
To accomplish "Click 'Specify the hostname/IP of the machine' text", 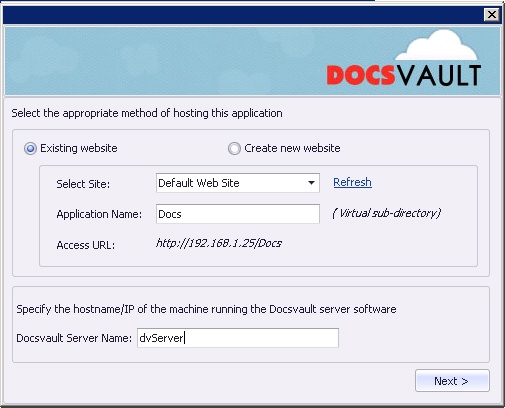I will [206, 309].
